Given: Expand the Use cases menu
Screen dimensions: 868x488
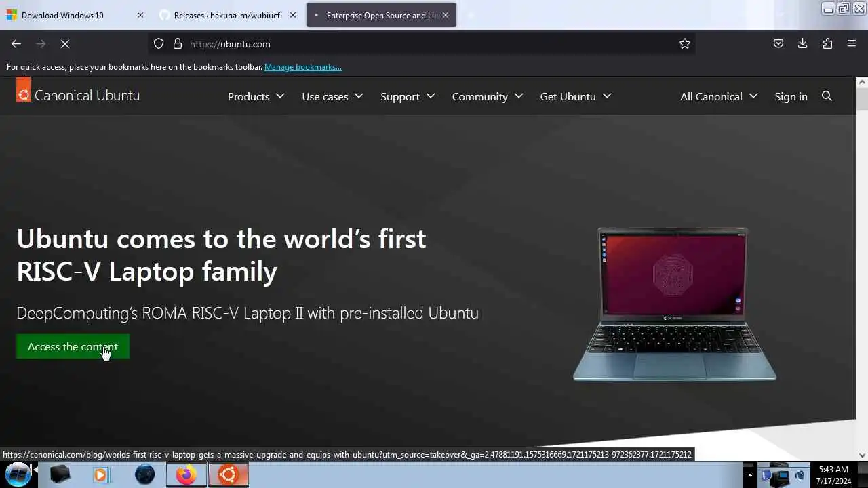Looking at the screenshot, I should click(x=332, y=96).
